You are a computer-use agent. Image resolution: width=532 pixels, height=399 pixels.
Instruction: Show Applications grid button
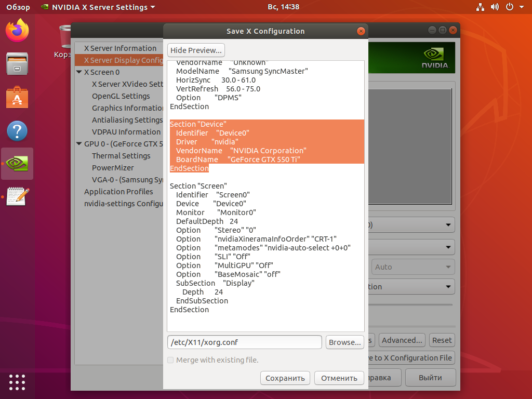[x=17, y=382]
